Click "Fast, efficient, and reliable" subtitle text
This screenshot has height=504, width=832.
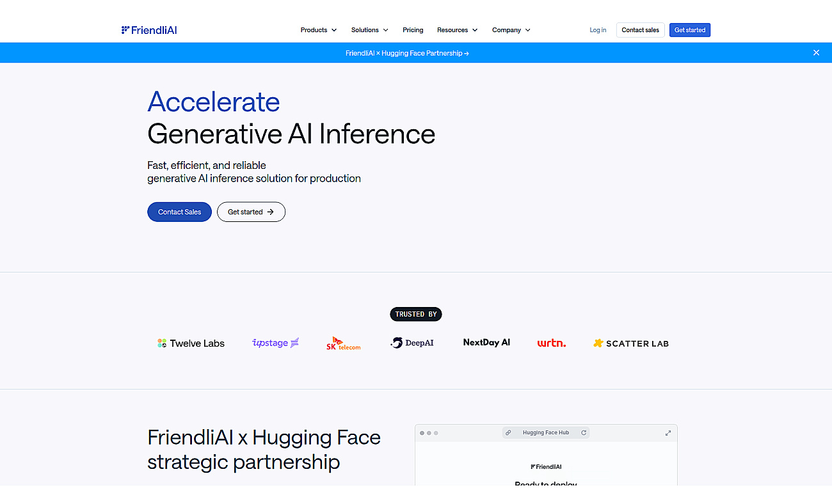207,165
